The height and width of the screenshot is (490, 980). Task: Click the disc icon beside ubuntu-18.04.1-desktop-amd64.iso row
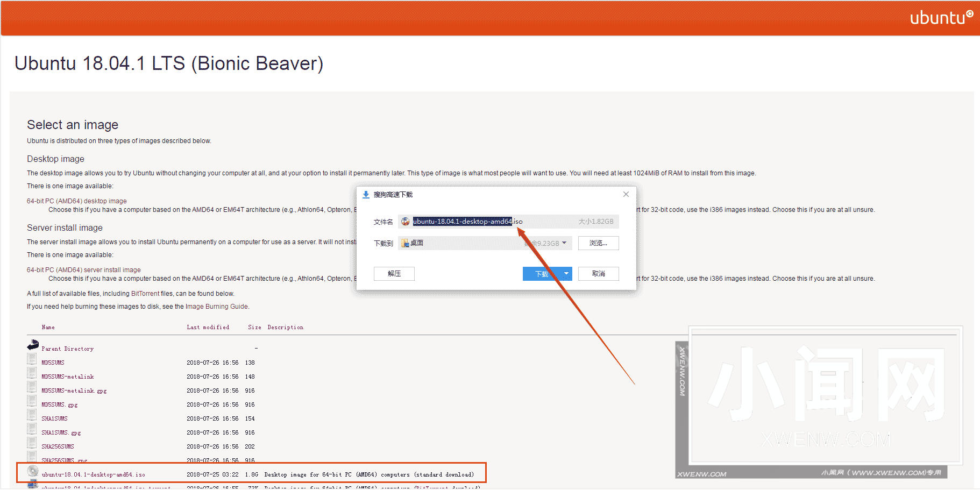click(33, 471)
